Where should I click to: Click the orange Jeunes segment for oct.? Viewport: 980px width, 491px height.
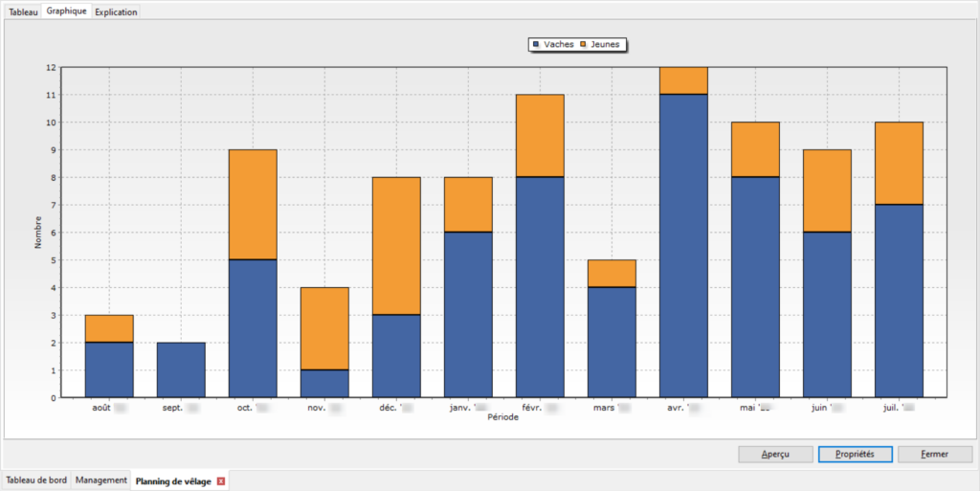pyautogui.click(x=253, y=204)
